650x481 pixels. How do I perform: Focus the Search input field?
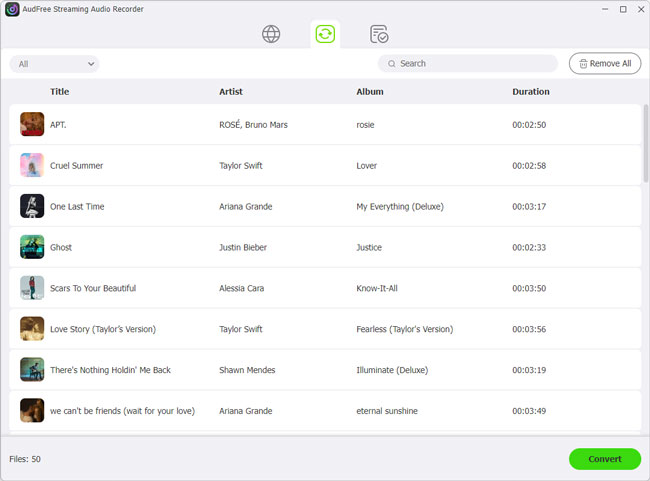(x=468, y=63)
